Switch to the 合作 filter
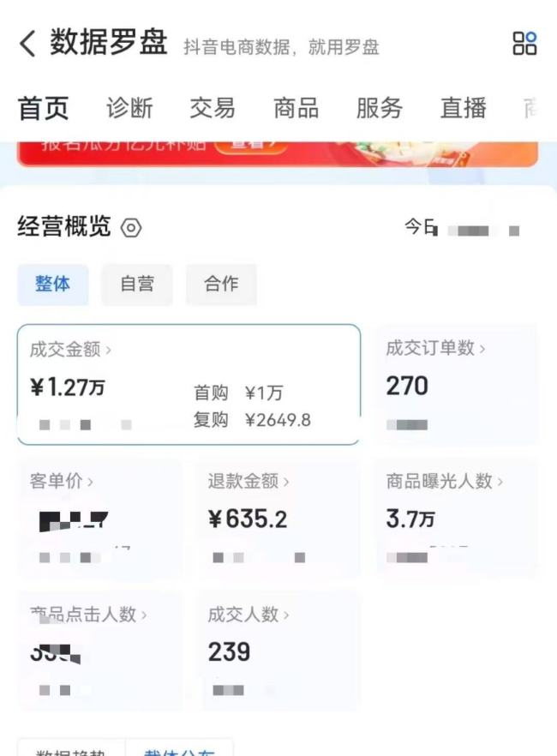 click(221, 285)
